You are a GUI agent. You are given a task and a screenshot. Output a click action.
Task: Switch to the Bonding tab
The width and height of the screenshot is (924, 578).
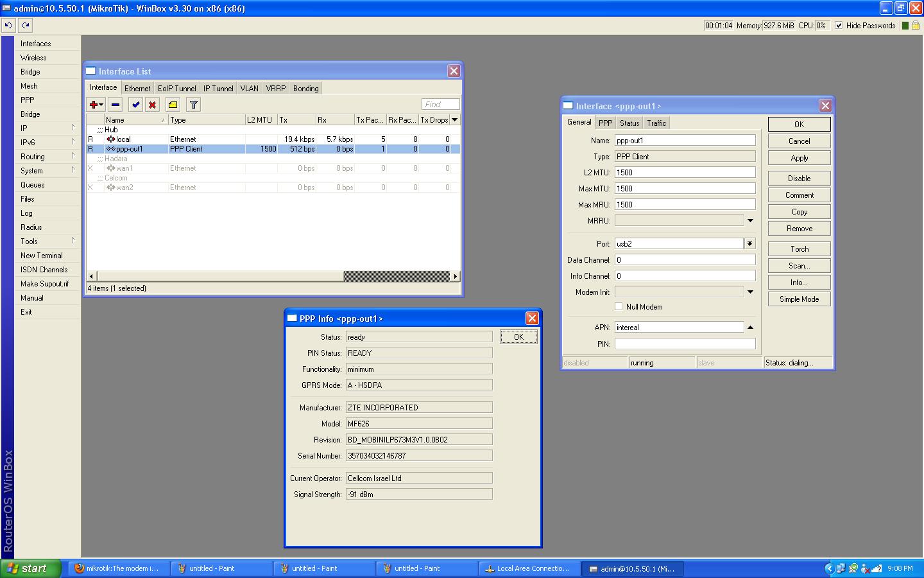306,89
